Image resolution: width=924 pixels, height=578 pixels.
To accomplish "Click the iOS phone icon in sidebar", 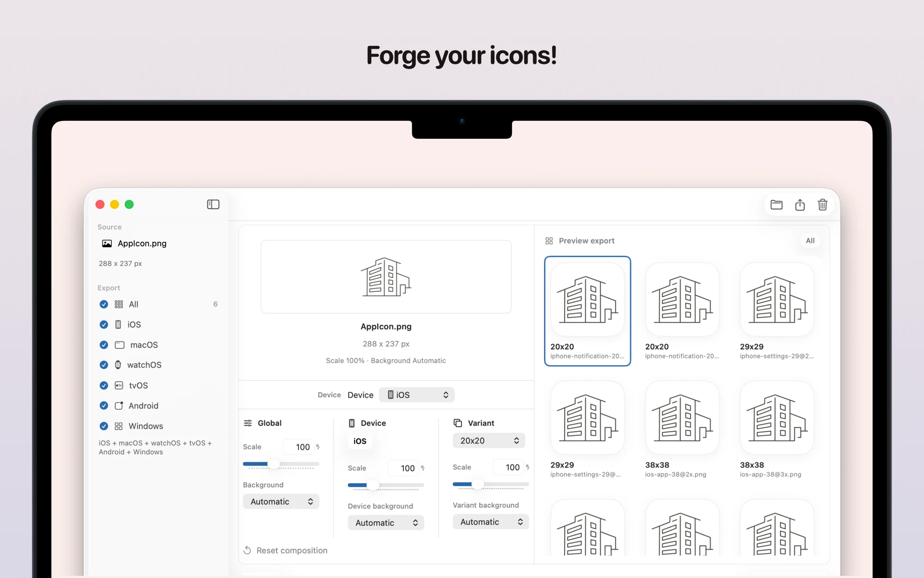I will (x=118, y=325).
